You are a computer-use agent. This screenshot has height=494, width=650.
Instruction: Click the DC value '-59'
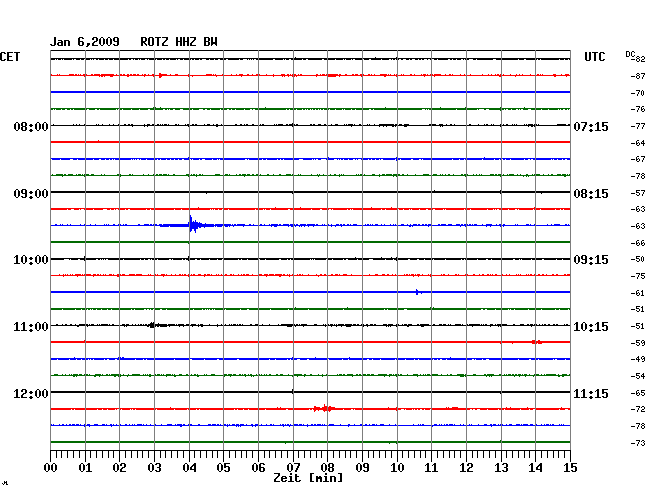[638, 343]
